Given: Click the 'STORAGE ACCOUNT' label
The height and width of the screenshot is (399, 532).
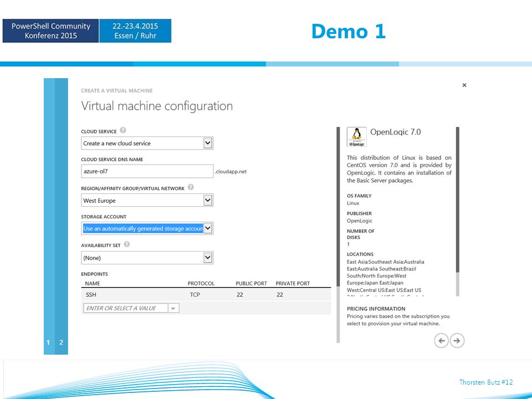Looking at the screenshot, I should [x=104, y=217].
